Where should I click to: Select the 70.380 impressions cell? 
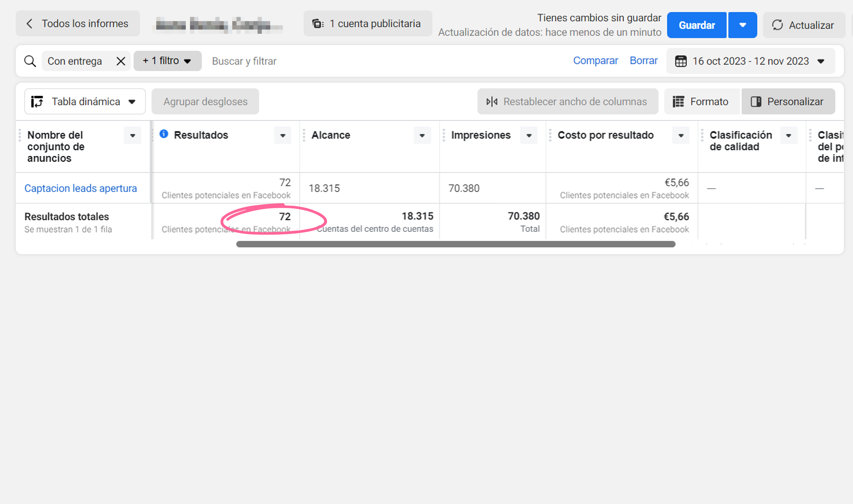(492, 188)
